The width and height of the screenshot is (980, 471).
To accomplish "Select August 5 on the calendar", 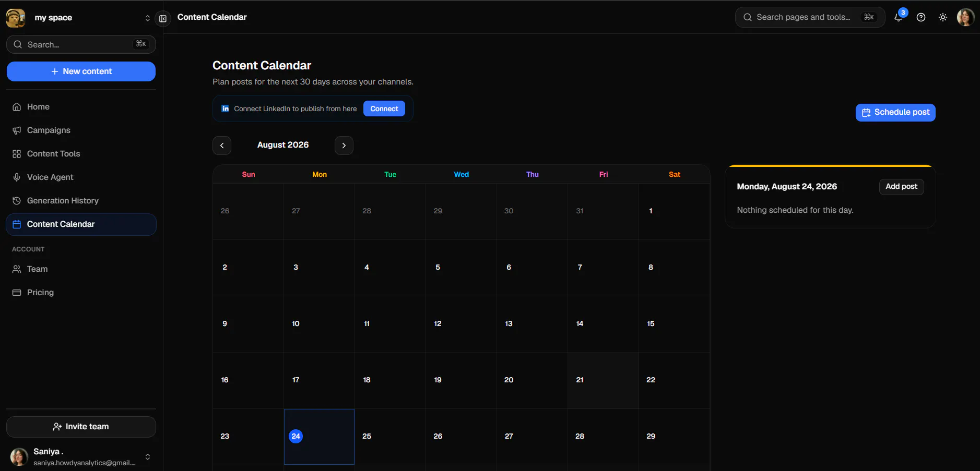I will coord(461,268).
